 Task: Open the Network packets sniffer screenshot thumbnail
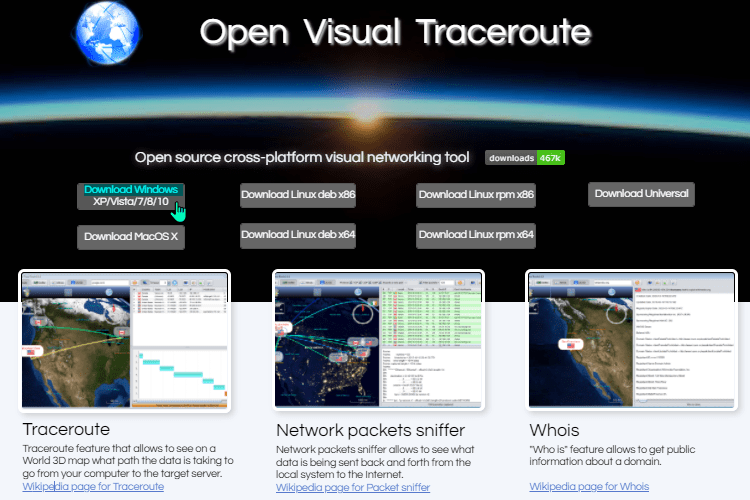click(378, 340)
